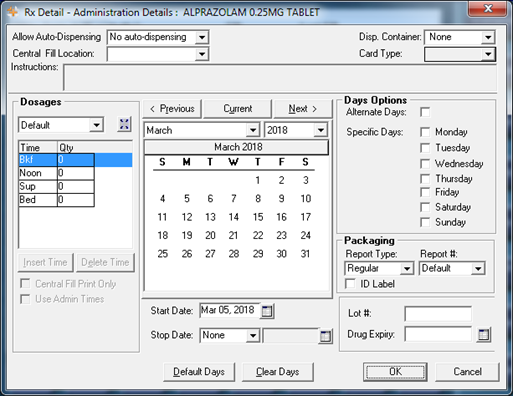The height and width of the screenshot is (396, 513).
Task: Select the Sup dosage time cell
Action: 38,186
